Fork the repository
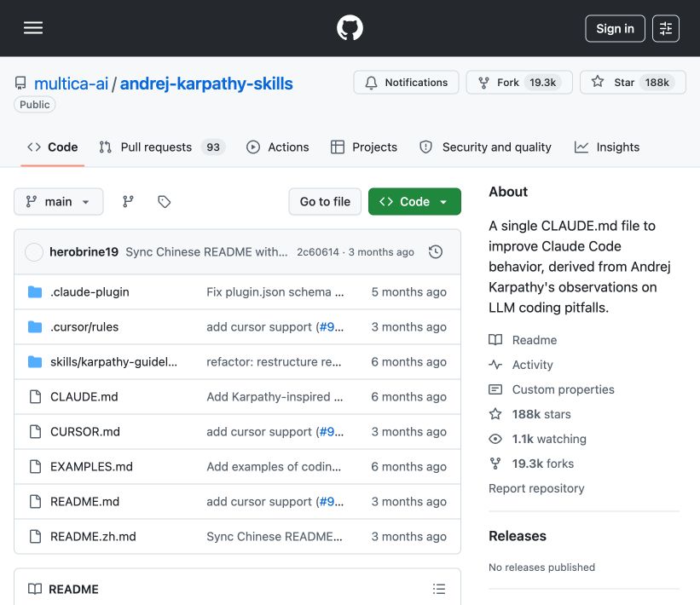 (519, 83)
